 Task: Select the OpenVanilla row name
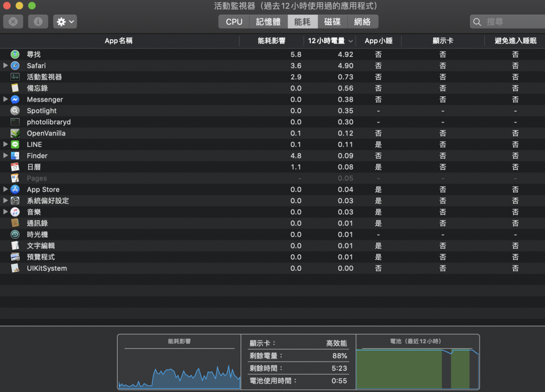click(46, 134)
